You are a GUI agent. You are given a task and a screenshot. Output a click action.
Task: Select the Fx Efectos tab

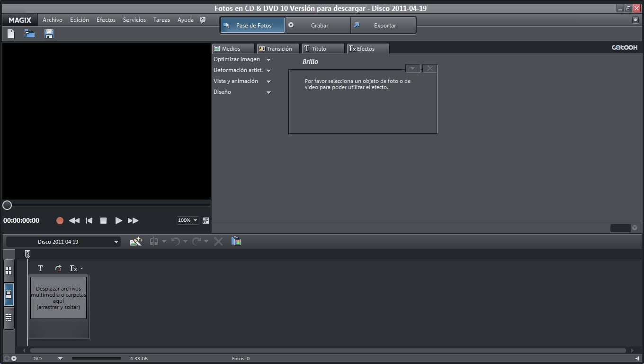click(x=368, y=48)
